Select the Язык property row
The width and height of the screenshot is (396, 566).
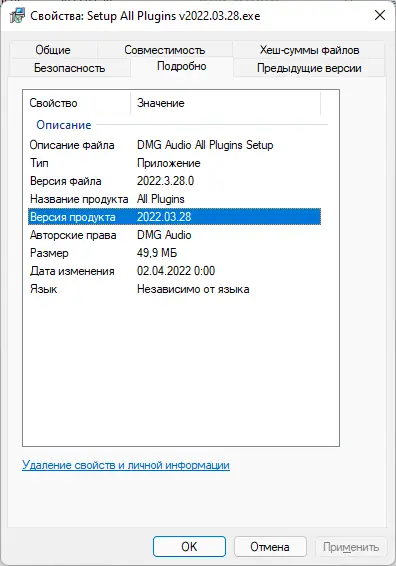pyautogui.click(x=174, y=289)
